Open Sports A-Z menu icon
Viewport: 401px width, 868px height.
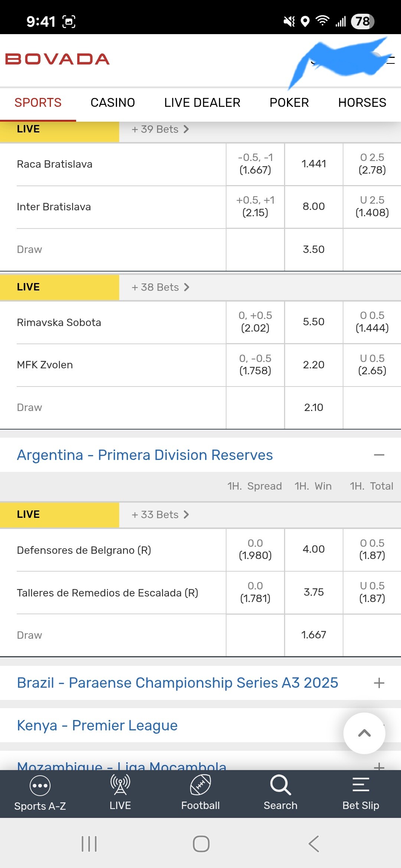(40, 785)
